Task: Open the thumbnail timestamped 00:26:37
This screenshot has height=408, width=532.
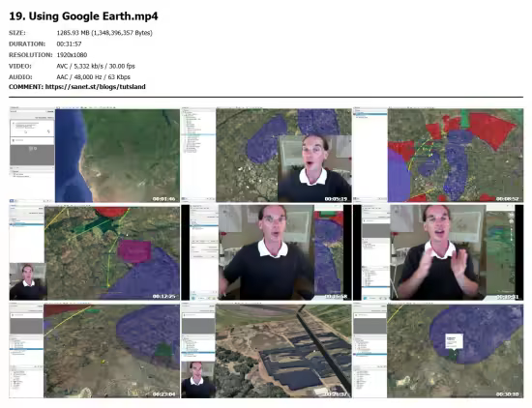Action: [266, 351]
